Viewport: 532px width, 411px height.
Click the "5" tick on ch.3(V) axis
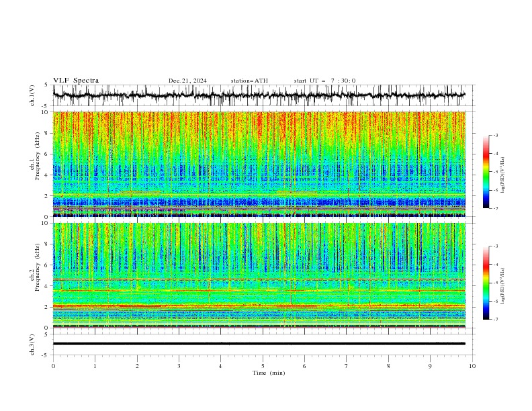point(46,334)
